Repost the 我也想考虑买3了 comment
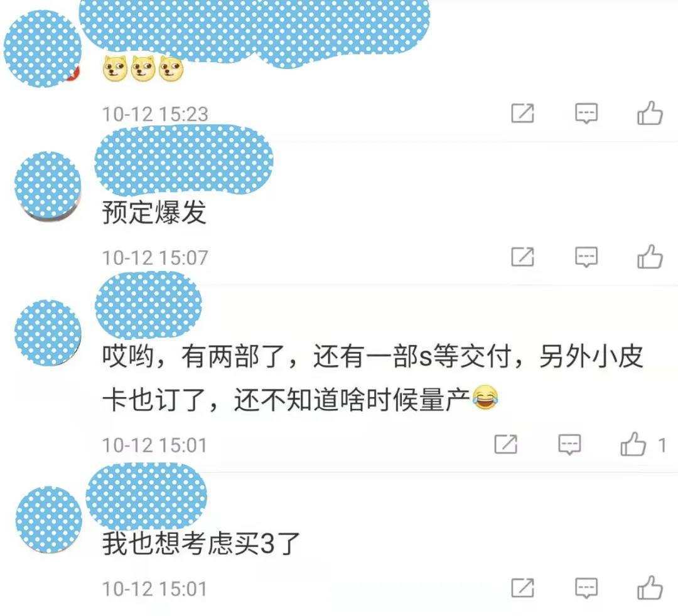The image size is (678, 616). (x=522, y=588)
